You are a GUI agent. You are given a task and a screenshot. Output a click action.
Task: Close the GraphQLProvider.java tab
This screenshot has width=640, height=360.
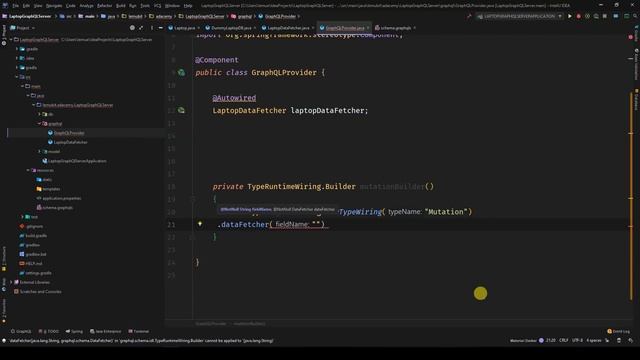click(368, 28)
